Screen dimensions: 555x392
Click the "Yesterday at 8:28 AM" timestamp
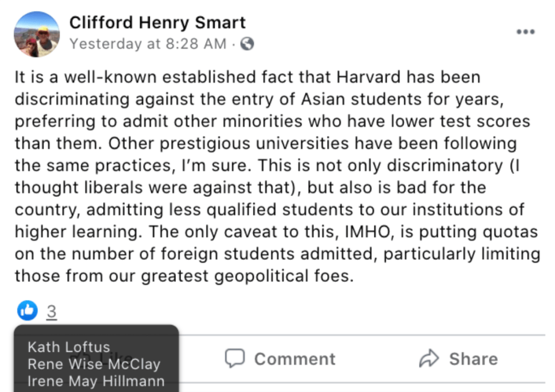[148, 44]
